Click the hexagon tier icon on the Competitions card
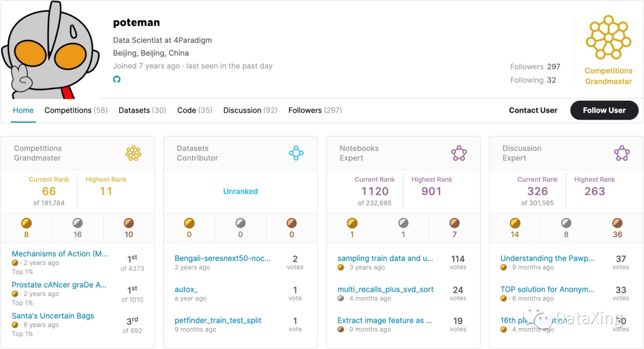The image size is (644, 349). pos(134,153)
